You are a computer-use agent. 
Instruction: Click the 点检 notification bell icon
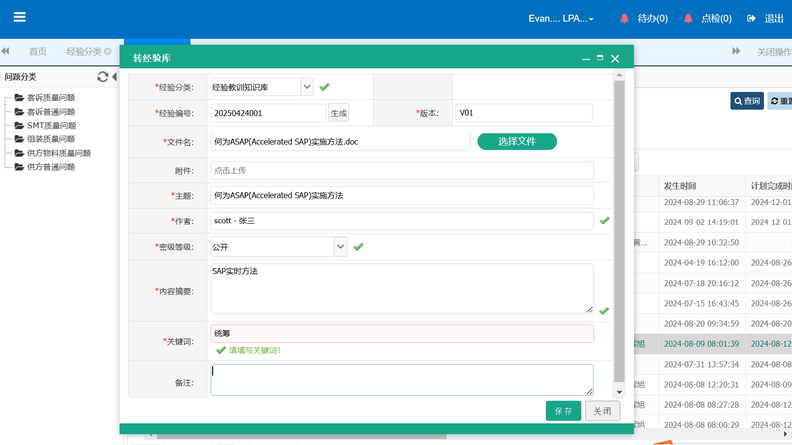688,19
